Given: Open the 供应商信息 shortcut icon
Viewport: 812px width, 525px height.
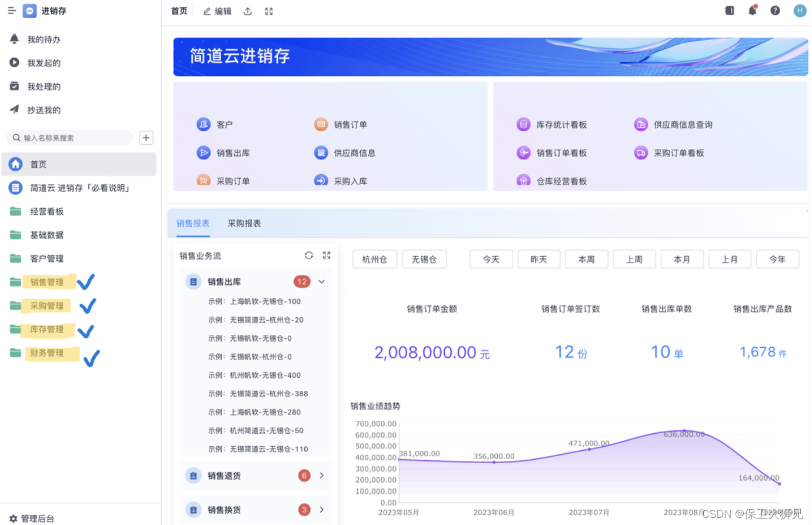Looking at the screenshot, I should click(x=321, y=152).
